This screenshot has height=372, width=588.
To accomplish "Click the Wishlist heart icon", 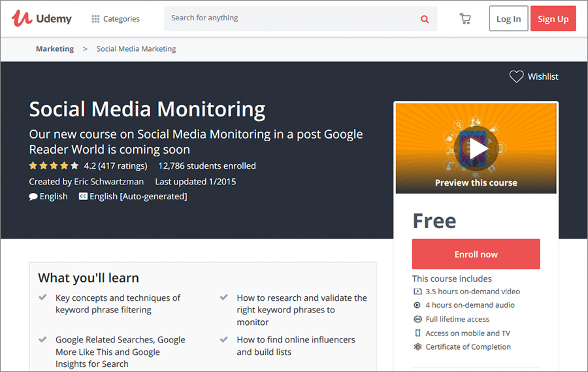I will tap(516, 76).
